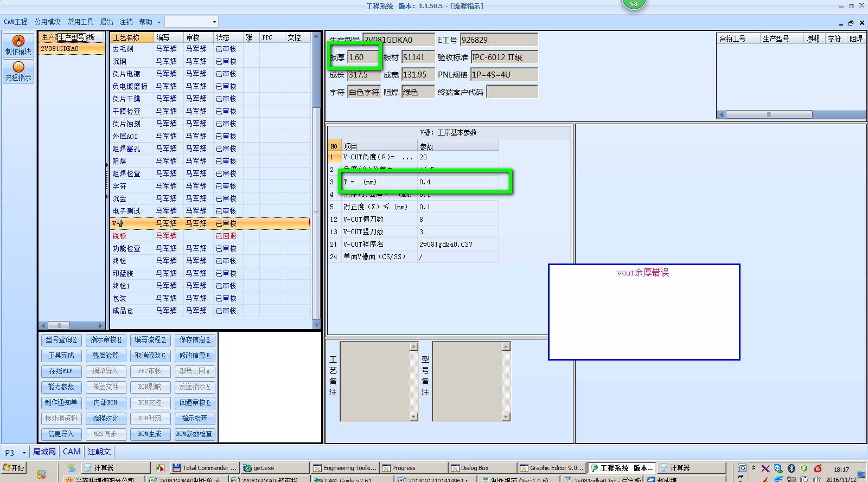The width and height of the screenshot is (868, 482).
Task: Click the 编写流程F button
Action: [x=150, y=340]
